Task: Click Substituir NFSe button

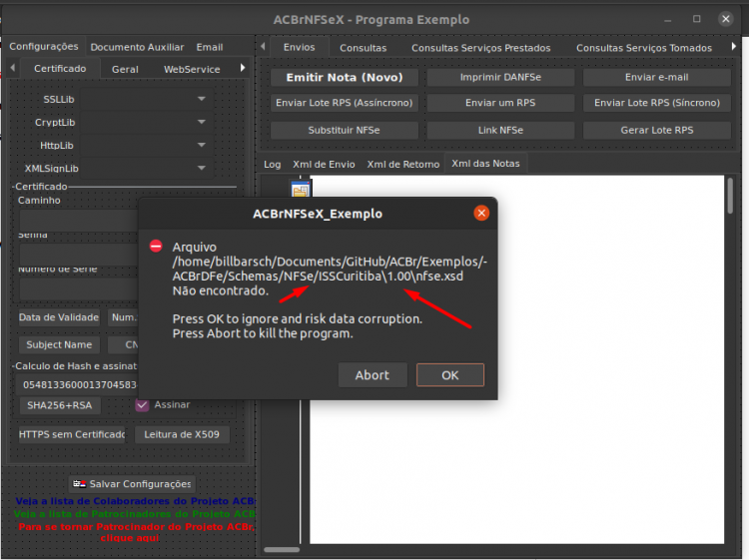Action: (x=345, y=130)
